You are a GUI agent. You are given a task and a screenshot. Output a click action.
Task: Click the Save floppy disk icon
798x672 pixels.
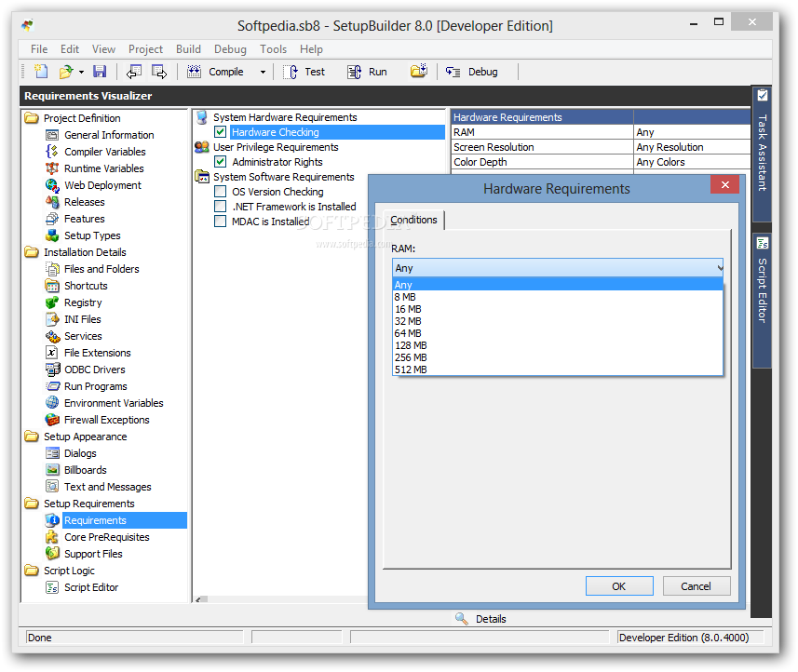(100, 72)
